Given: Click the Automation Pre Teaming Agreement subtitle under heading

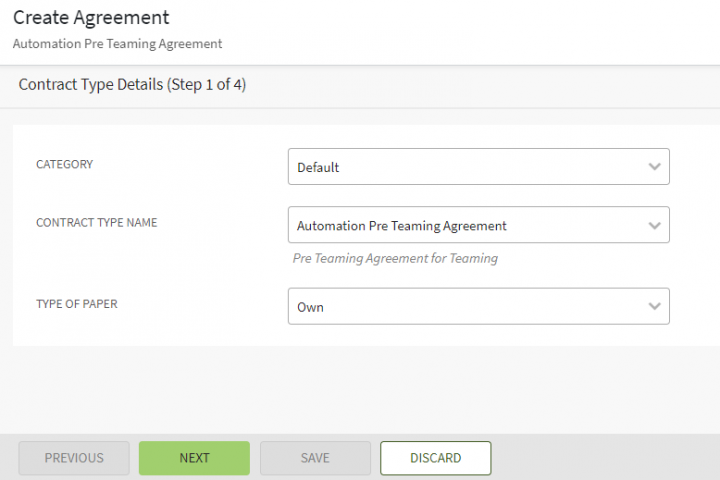Looking at the screenshot, I should click(x=117, y=44).
